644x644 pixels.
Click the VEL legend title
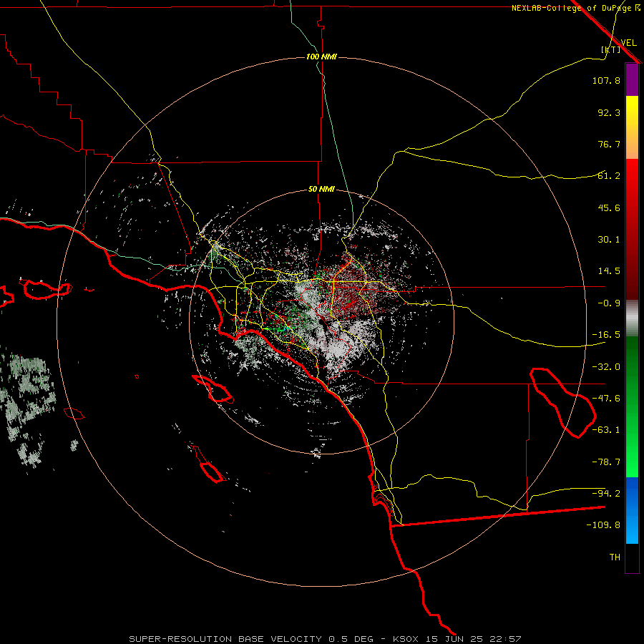[628, 43]
